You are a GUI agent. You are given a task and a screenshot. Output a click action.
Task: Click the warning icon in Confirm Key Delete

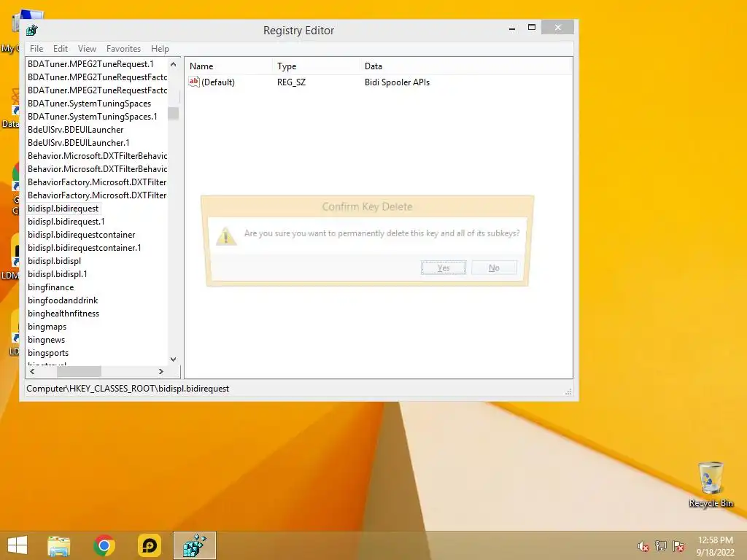pos(226,237)
